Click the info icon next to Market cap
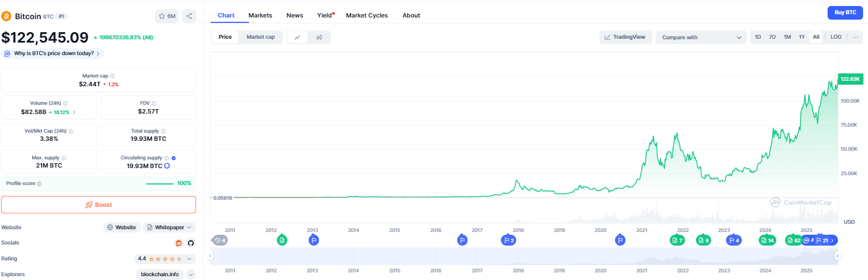Screen dimensions: 868x280 tap(113, 76)
